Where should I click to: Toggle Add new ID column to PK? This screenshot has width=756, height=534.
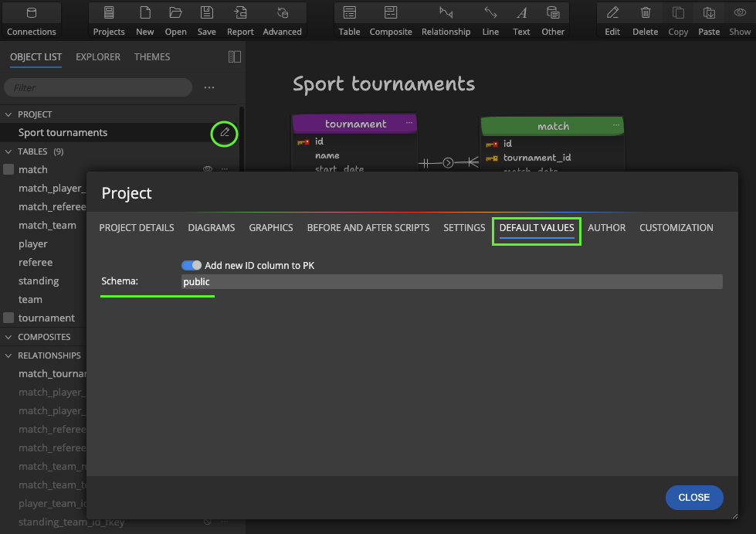[192, 265]
